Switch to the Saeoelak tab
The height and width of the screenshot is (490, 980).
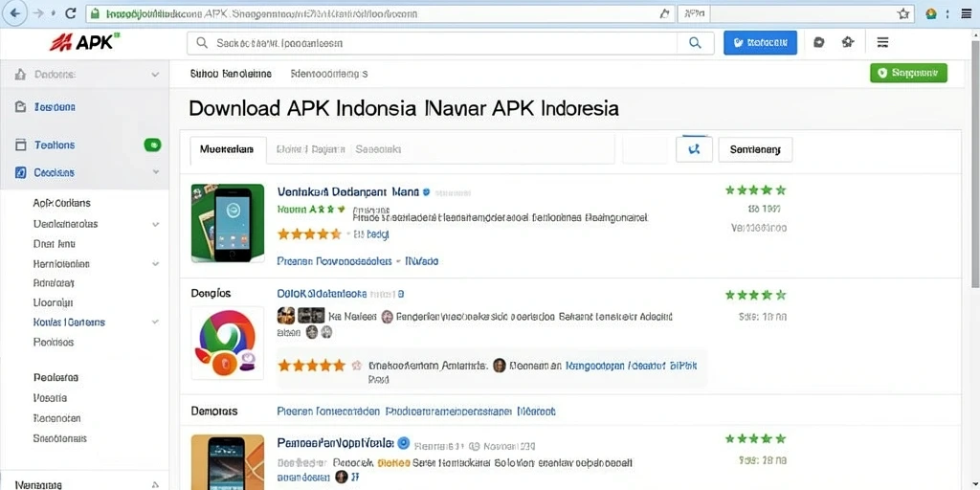tap(378, 150)
